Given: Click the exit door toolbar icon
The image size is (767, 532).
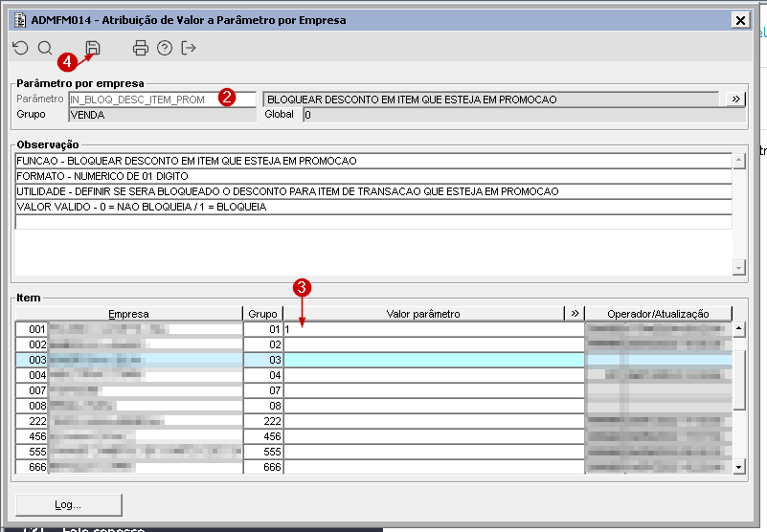Looking at the screenshot, I should click(189, 48).
